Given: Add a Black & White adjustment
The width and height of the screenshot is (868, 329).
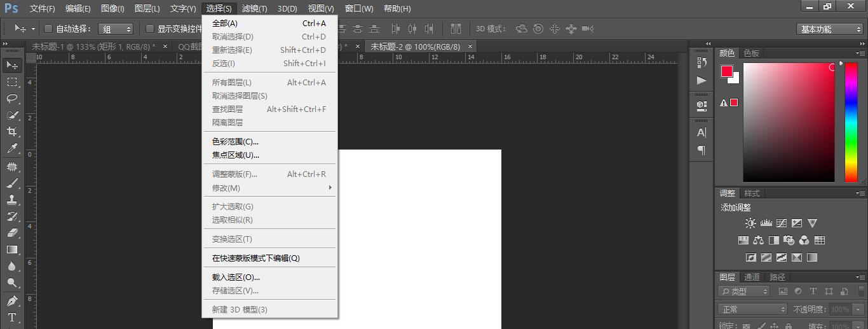Looking at the screenshot, I should click(773, 241).
